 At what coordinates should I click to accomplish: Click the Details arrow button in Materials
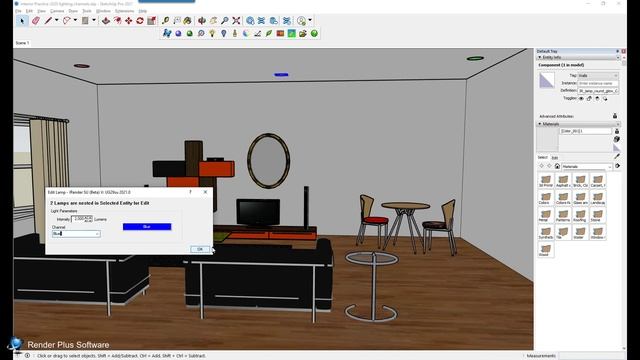617,166
